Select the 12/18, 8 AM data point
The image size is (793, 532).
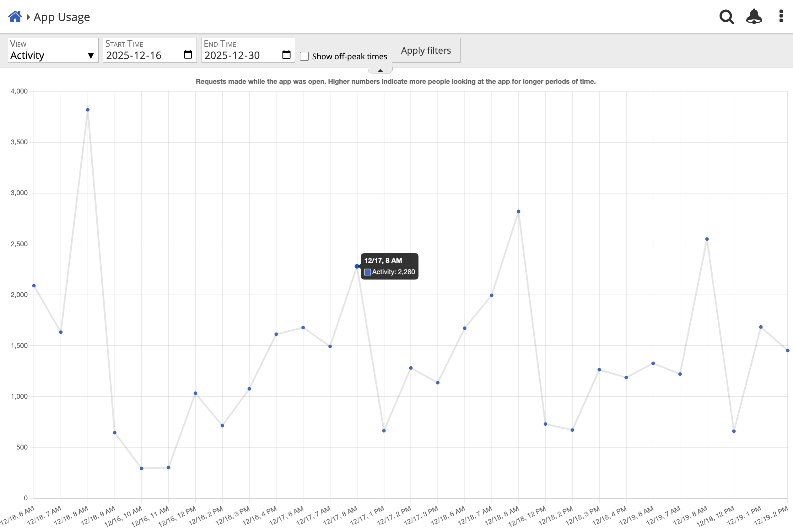pyautogui.click(x=518, y=212)
